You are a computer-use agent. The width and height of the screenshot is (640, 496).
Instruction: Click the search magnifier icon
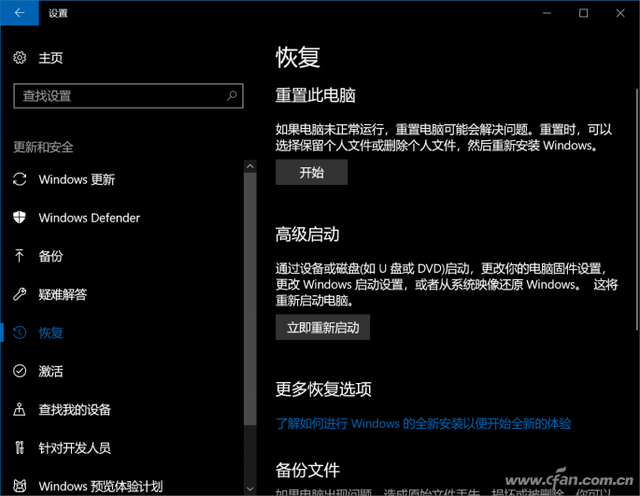point(232,96)
